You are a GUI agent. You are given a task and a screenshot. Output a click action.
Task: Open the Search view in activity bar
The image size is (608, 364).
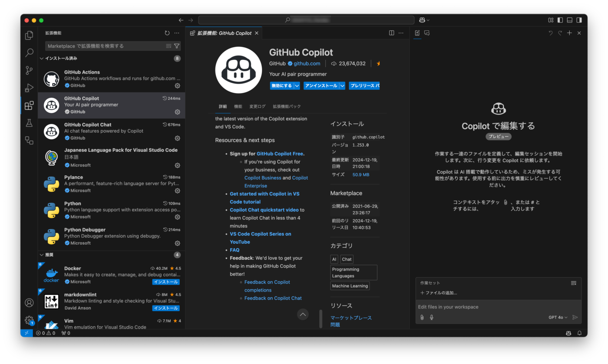29,52
